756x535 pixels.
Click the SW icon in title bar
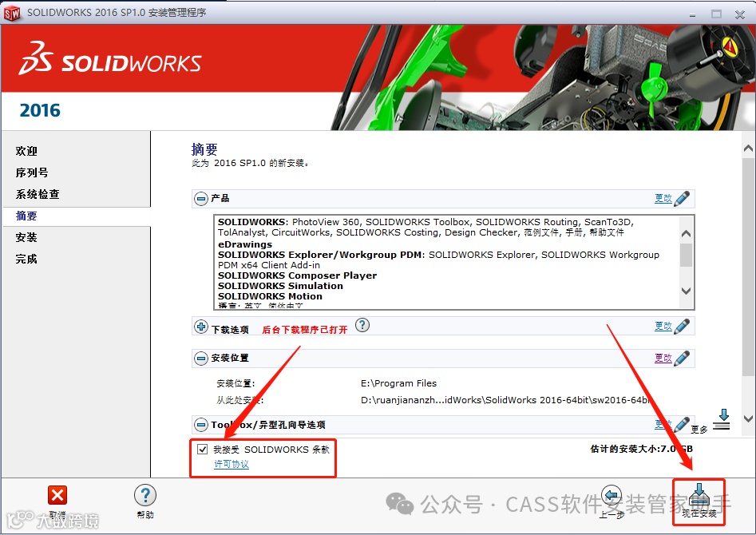tap(11, 13)
